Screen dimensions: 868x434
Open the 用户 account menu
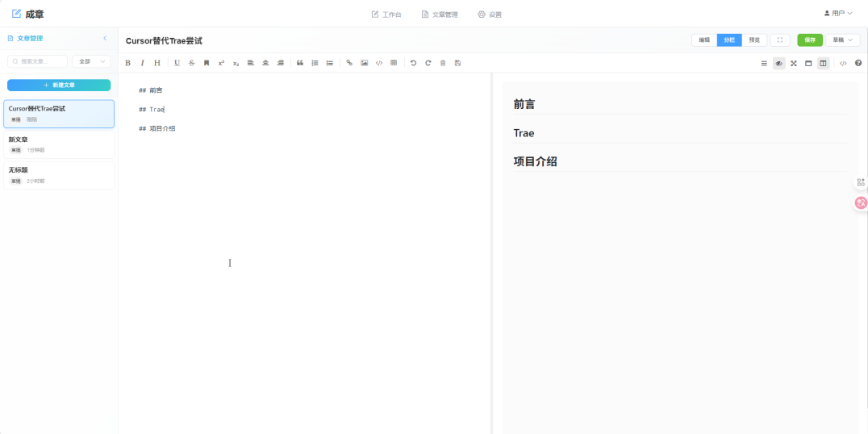(838, 13)
